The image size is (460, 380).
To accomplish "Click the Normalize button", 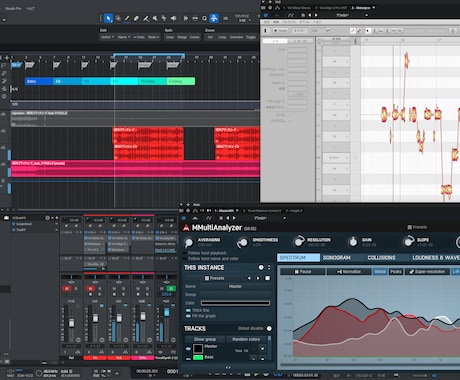I will click(x=348, y=272).
